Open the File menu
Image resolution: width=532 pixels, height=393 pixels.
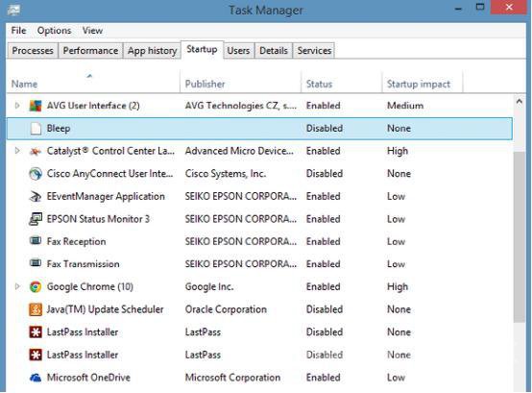pos(18,31)
